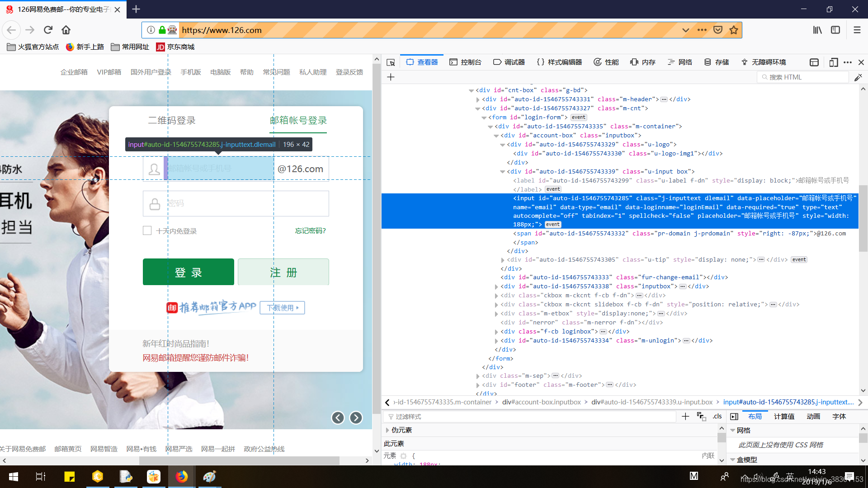Focus the password input field
Viewport: 868px width, 488px height.
[x=236, y=203]
